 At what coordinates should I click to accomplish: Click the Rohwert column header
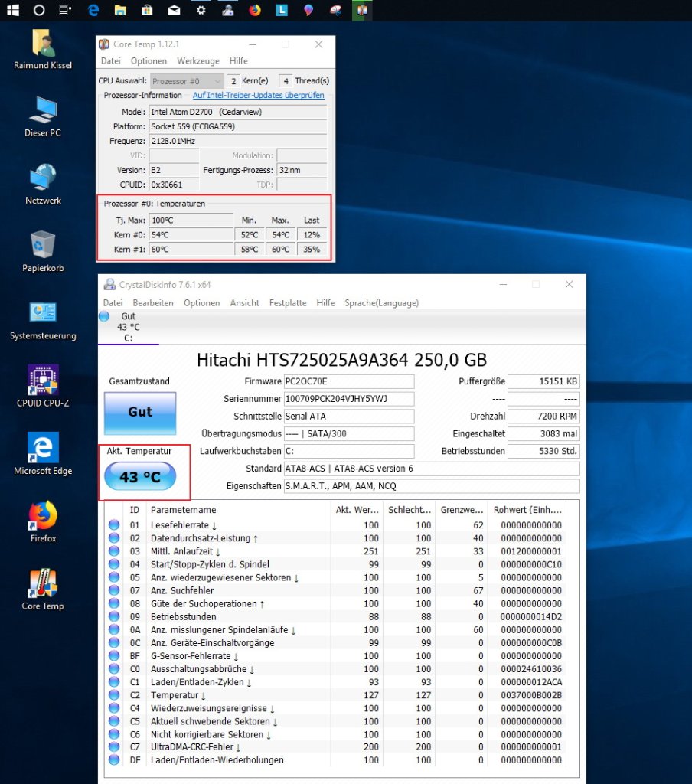click(x=527, y=510)
